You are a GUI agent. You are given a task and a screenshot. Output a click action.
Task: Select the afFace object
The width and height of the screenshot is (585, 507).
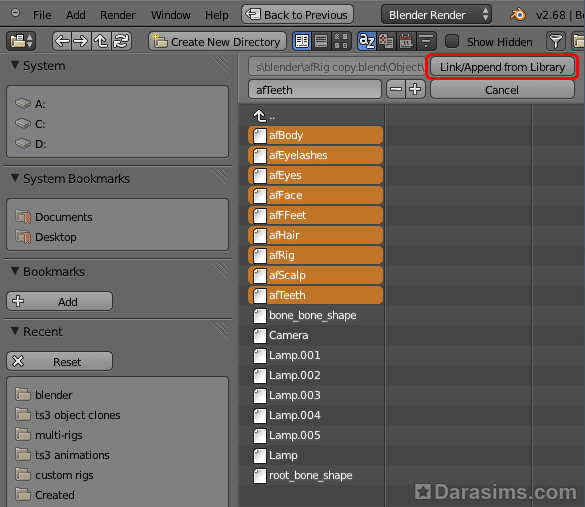coord(316,195)
